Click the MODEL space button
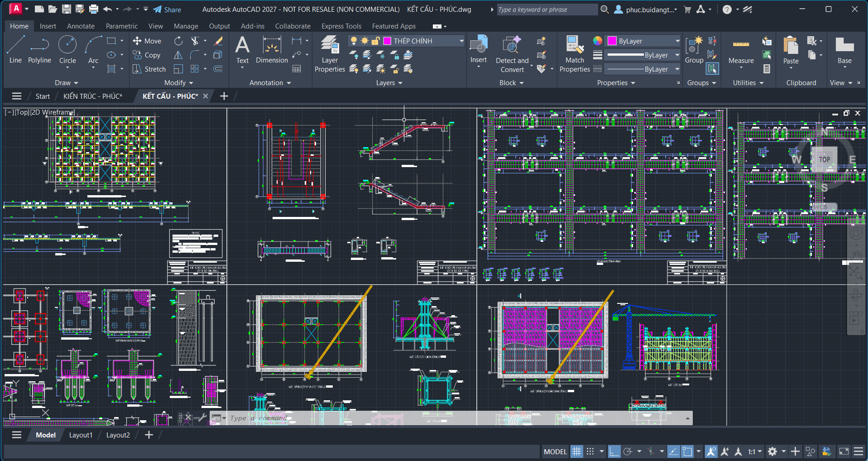This screenshot has width=868, height=461. (x=555, y=451)
